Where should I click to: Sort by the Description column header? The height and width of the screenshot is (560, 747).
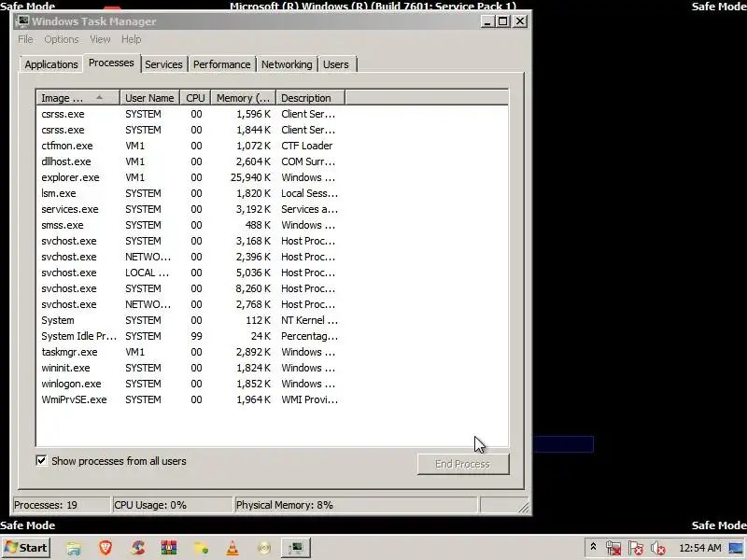pos(310,98)
